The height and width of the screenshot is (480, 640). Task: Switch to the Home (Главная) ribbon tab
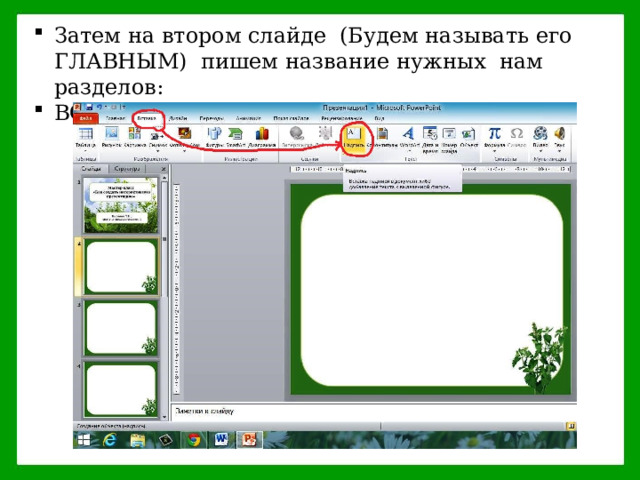[116, 118]
